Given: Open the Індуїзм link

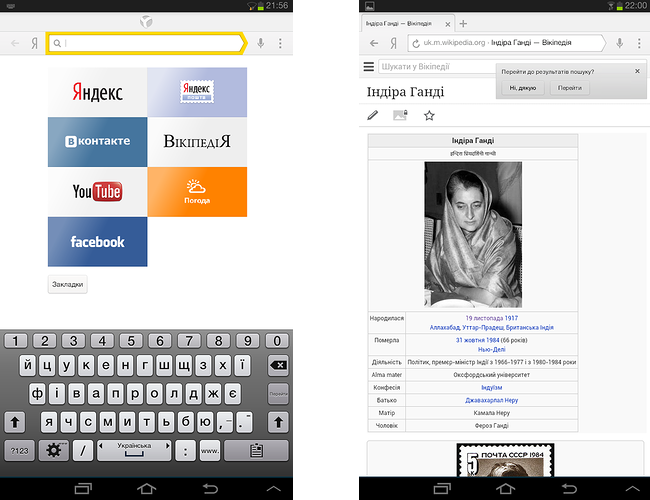Looking at the screenshot, I should (491, 387).
